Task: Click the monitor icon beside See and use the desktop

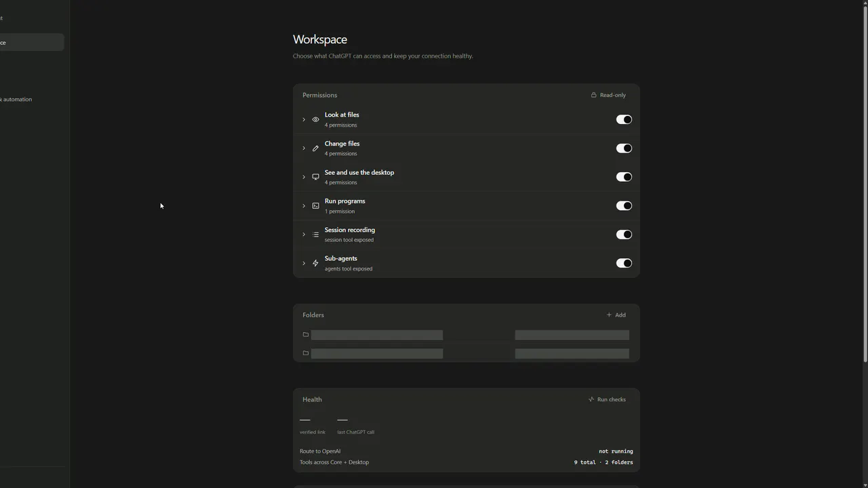Action: [x=315, y=177]
